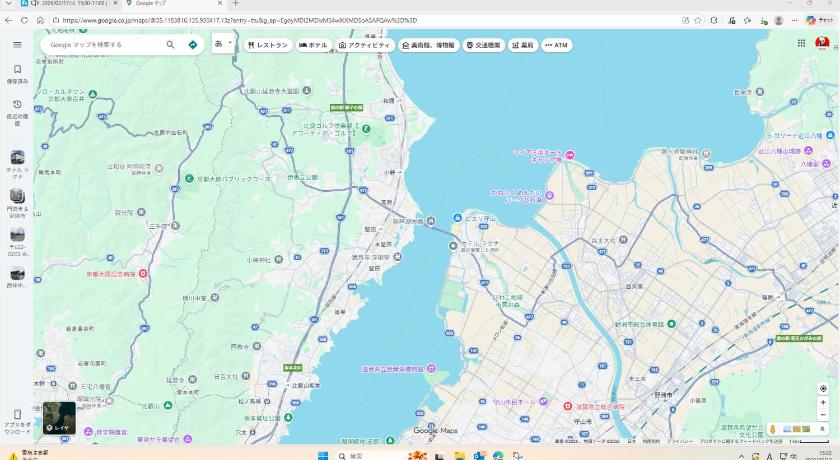Click the show my location button
The height and width of the screenshot is (460, 840).
(x=823, y=388)
